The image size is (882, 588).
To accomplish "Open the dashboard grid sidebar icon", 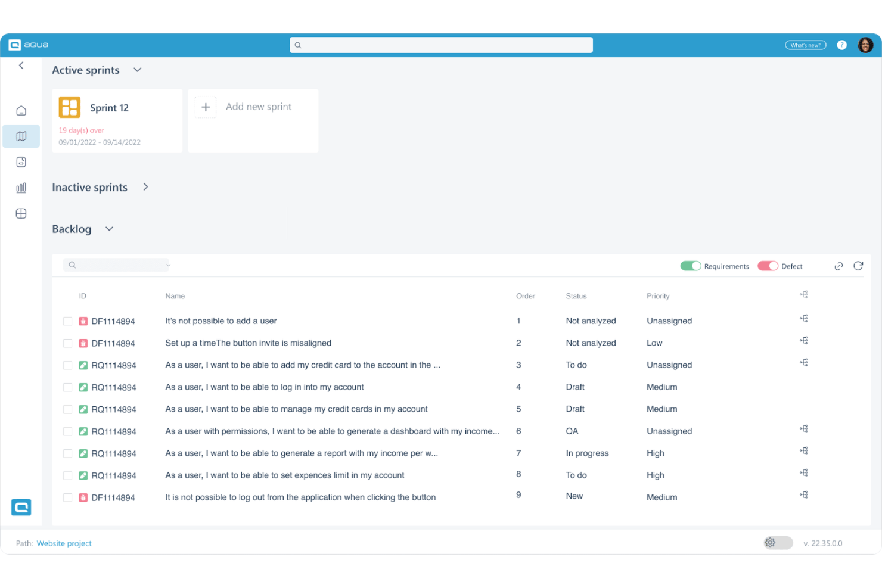I will pyautogui.click(x=21, y=213).
